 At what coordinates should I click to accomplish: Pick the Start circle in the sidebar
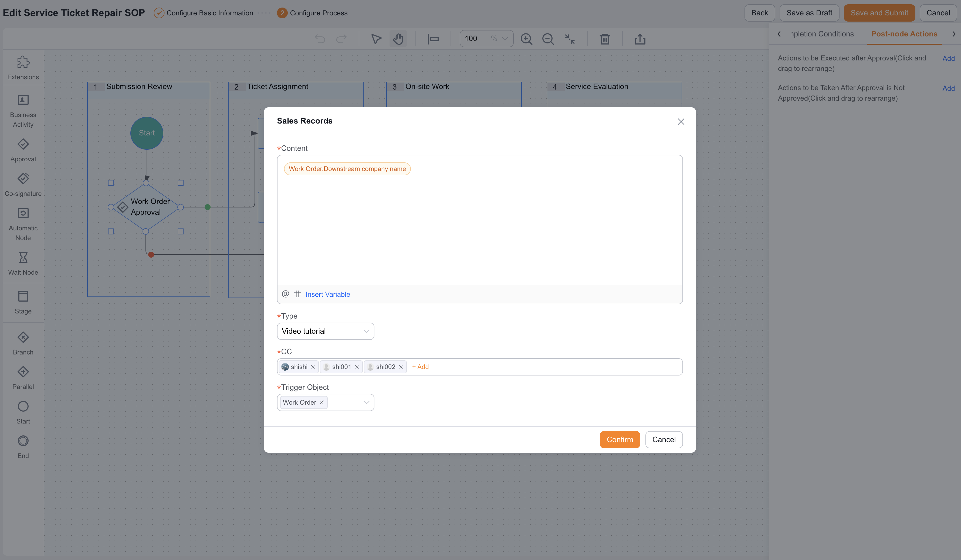(x=23, y=407)
